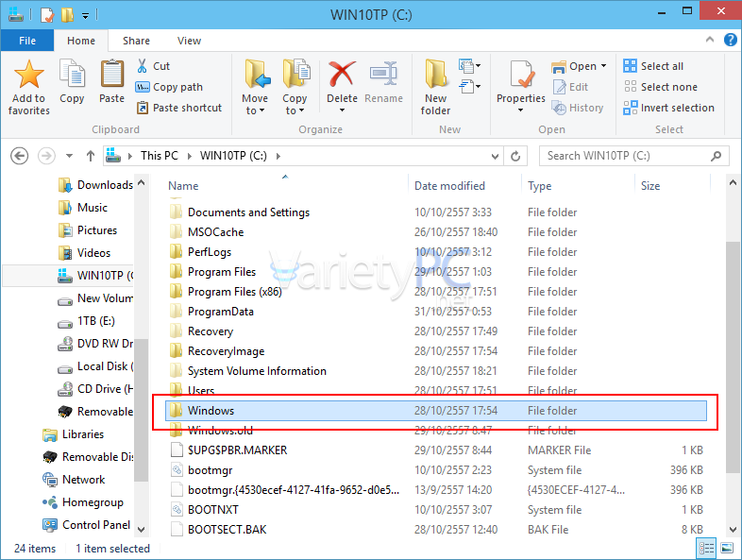Select Downloads in the navigation pane
Viewport: 742px width, 560px height.
point(96,185)
